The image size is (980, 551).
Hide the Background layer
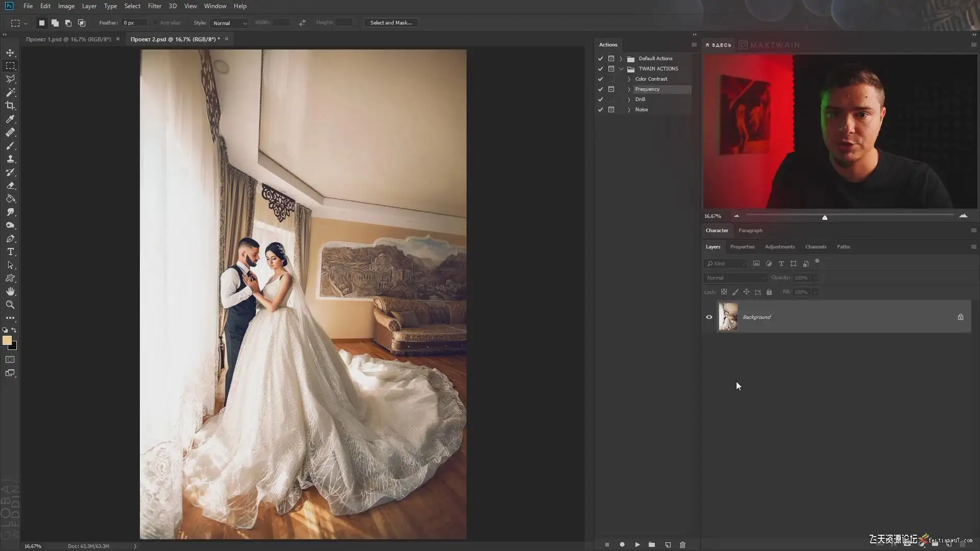(709, 317)
